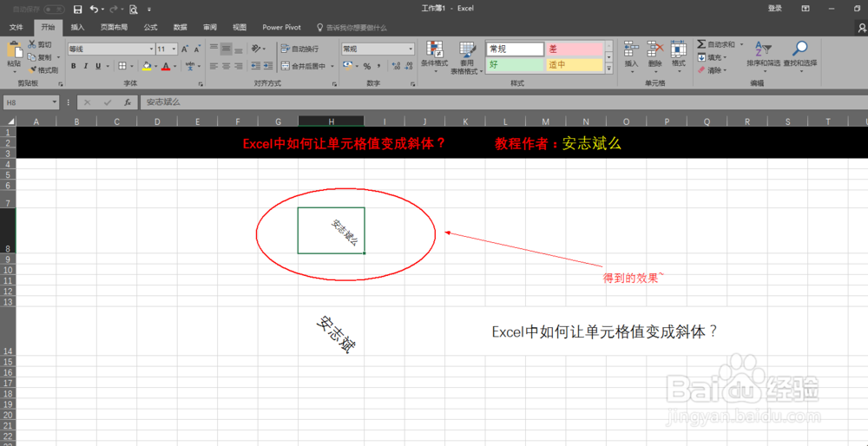Click the cell borders icon

pyautogui.click(x=122, y=66)
